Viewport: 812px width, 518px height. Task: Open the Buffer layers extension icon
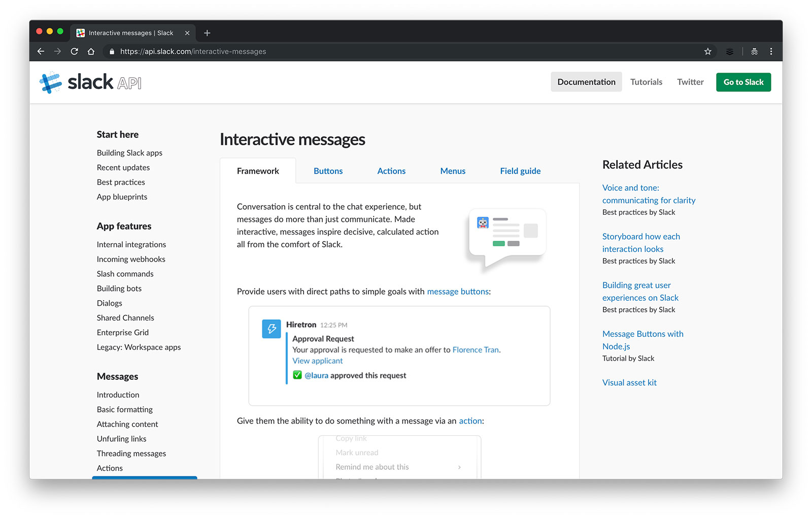click(x=729, y=51)
